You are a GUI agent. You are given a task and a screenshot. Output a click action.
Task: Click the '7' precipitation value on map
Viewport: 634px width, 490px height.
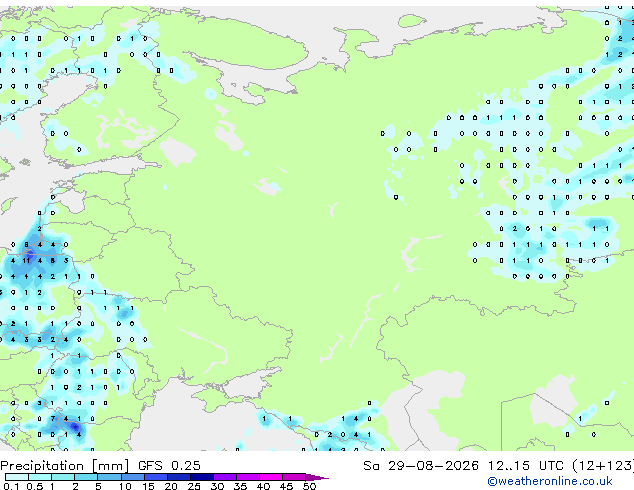[53, 419]
